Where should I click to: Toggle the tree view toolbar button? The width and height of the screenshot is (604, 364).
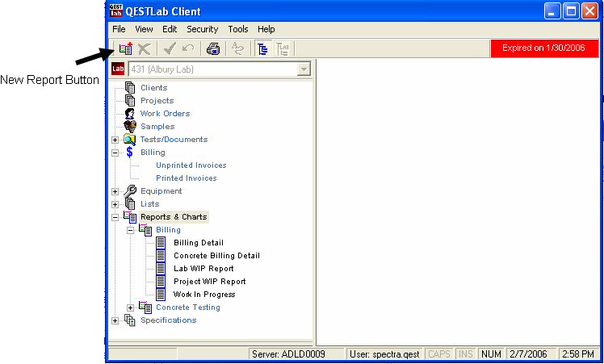click(262, 49)
